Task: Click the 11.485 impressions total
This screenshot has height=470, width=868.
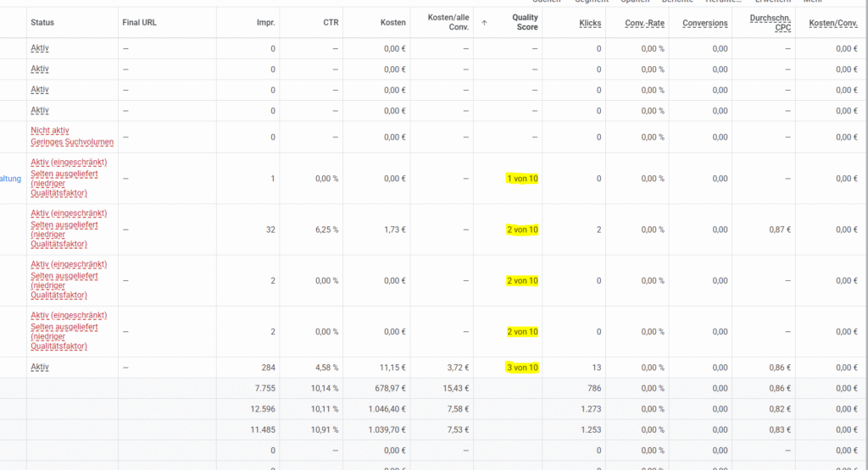Action: point(263,429)
